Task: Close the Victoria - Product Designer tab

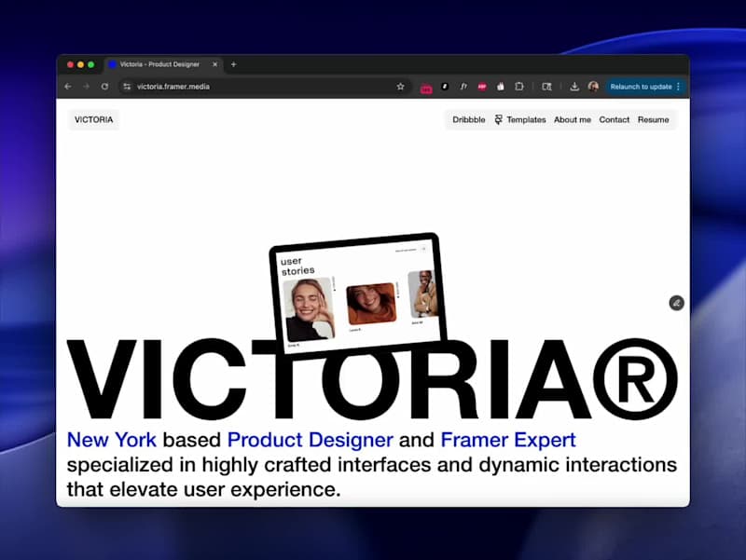Action: click(214, 64)
